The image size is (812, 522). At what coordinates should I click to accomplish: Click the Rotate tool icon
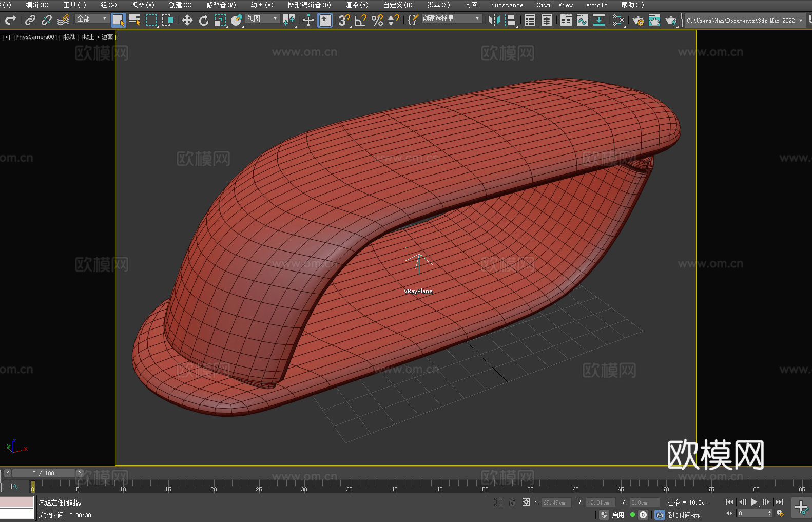[204, 20]
